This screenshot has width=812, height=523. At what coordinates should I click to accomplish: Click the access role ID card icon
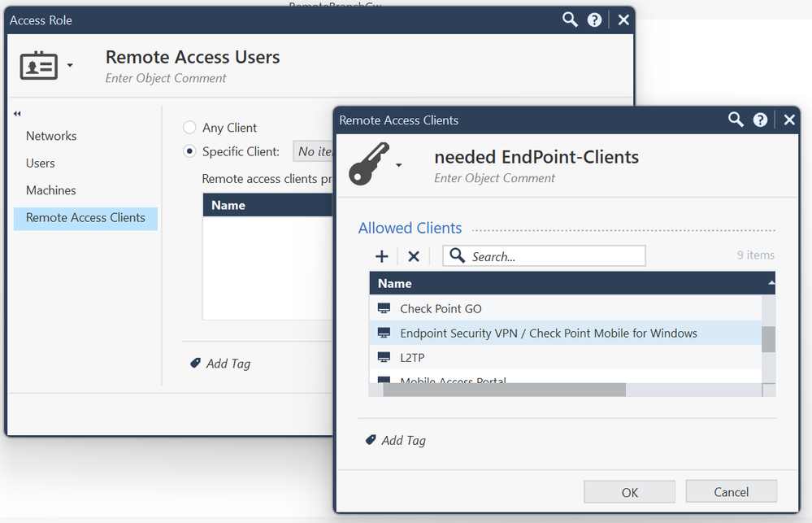pyautogui.click(x=39, y=65)
